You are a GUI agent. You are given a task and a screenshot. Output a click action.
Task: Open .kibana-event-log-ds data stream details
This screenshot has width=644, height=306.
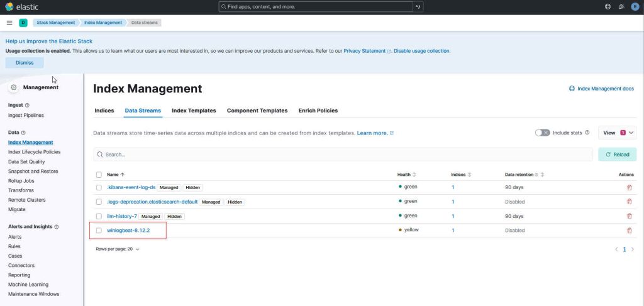point(131,187)
